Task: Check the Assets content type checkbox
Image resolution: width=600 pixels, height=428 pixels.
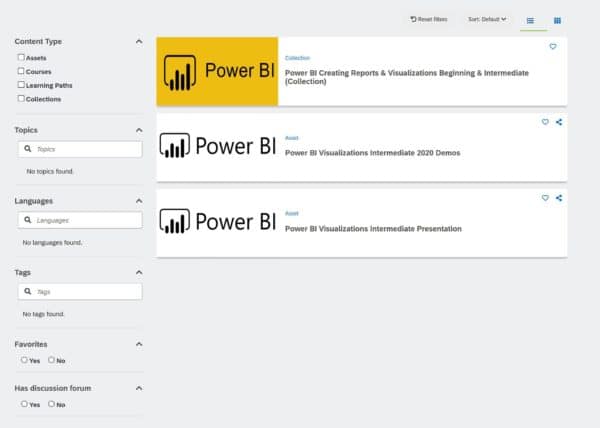Action: (22, 58)
